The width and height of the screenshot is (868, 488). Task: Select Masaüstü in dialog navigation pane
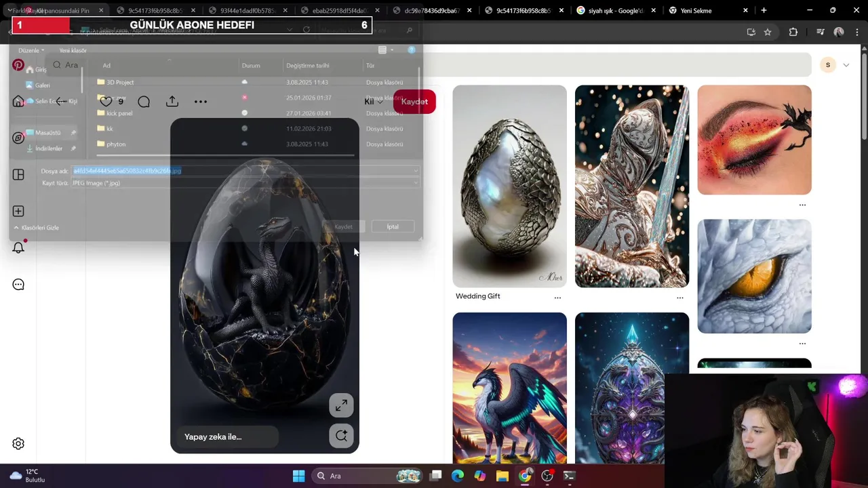[48, 133]
